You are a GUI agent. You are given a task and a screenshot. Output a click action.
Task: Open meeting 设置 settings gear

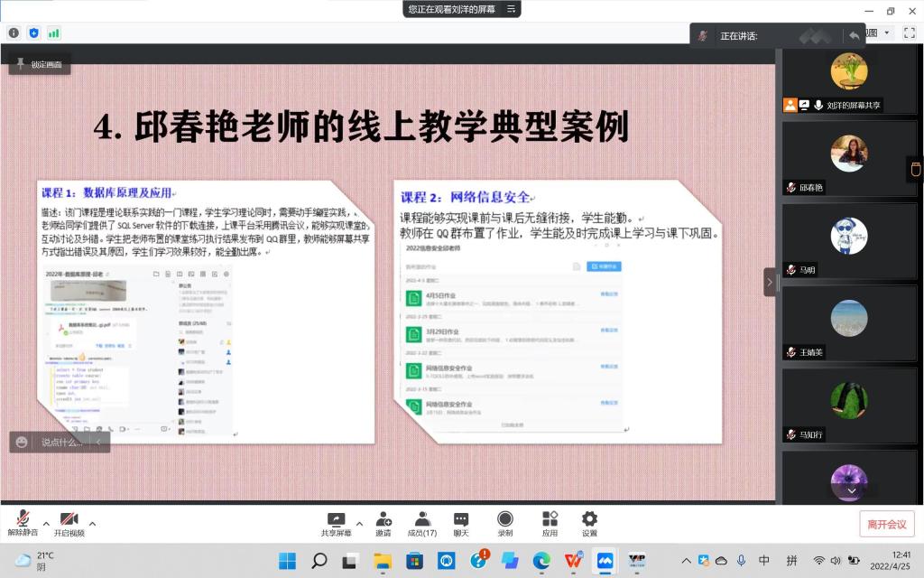589,523
